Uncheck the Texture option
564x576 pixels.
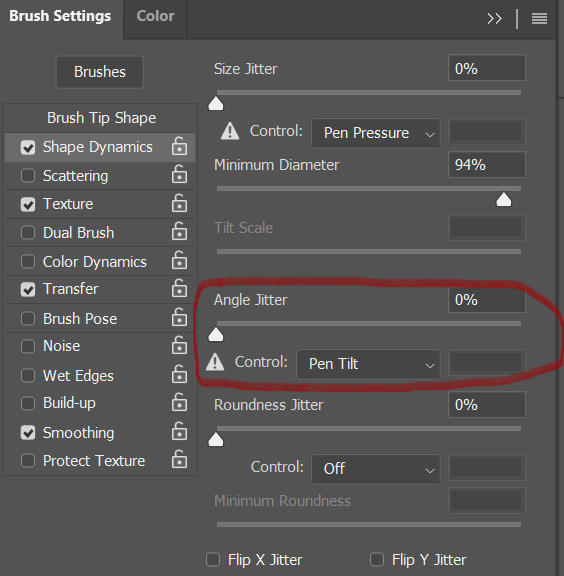[x=28, y=204]
